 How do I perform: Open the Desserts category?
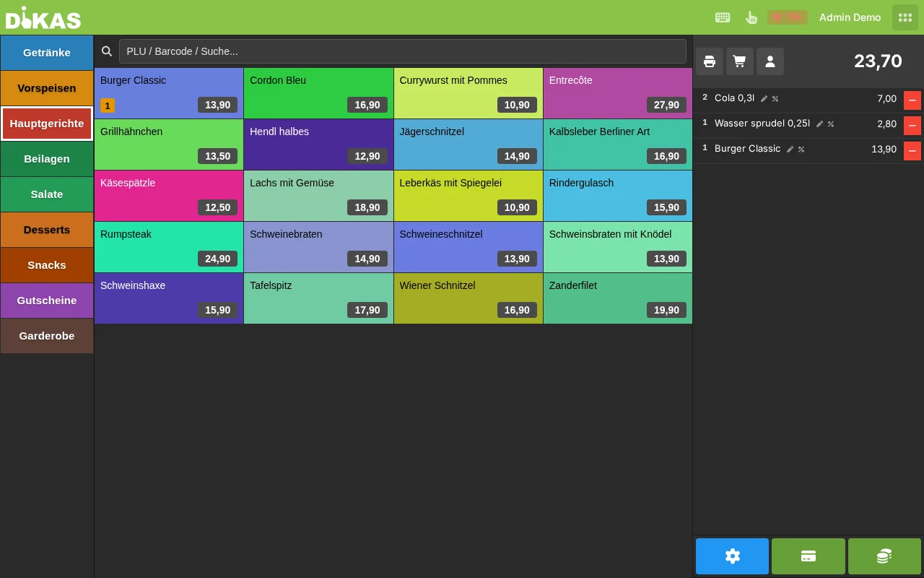(47, 230)
